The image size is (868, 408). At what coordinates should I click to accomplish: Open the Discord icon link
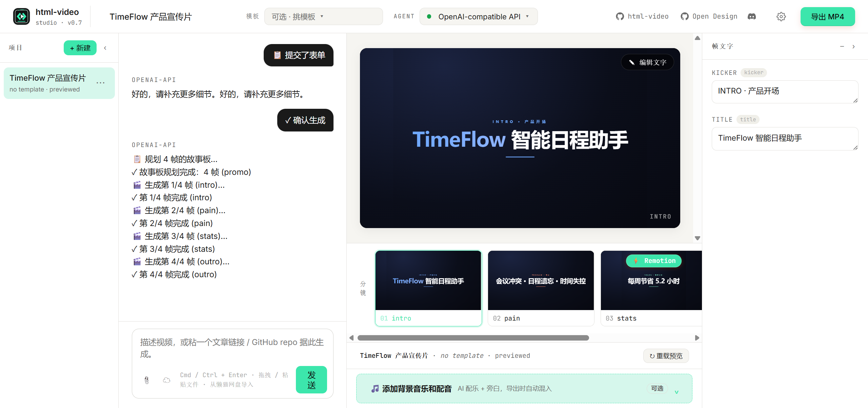pos(752,16)
